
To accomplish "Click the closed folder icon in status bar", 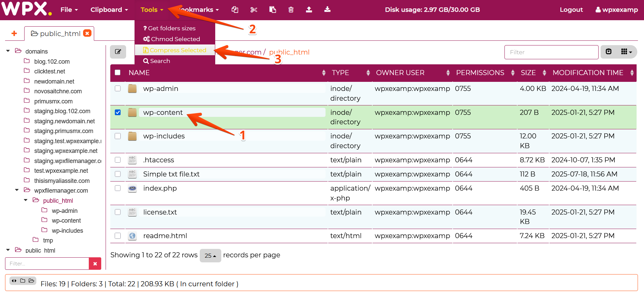I will 23,281.
